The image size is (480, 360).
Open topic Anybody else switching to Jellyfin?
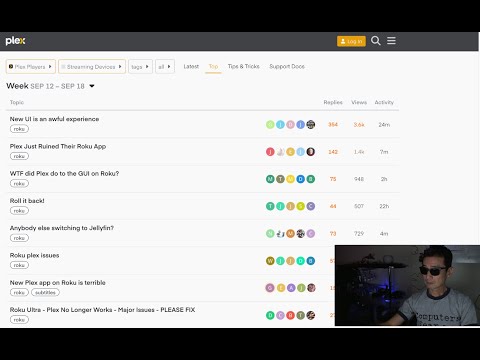coord(62,228)
